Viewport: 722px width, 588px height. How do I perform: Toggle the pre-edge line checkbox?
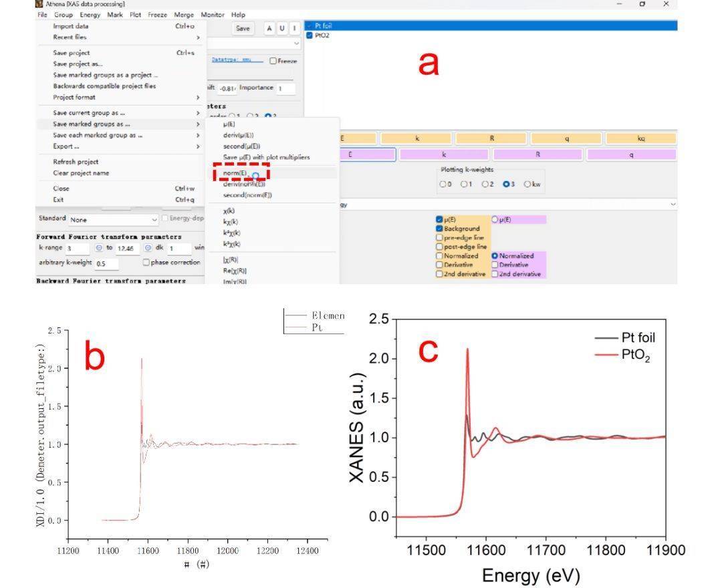439,237
